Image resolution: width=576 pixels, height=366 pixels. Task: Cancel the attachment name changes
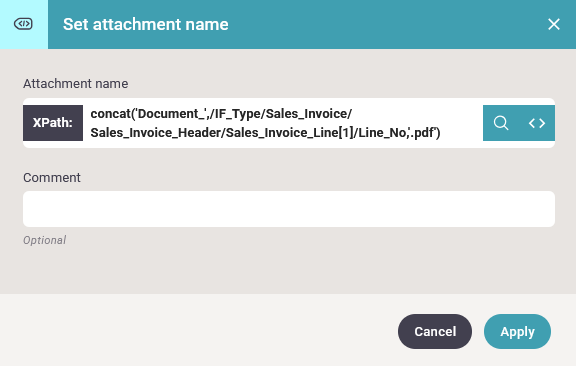(435, 331)
